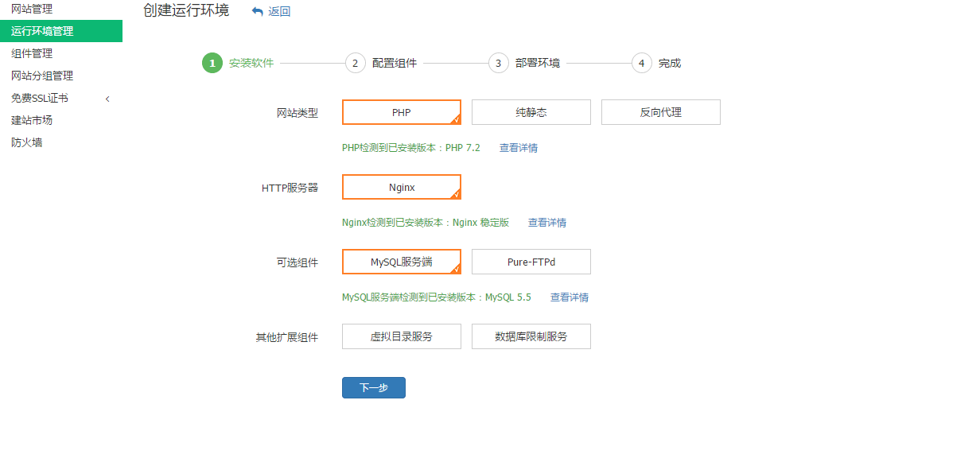The image size is (980, 474).
Task: Choose 反向代理 website type
Action: point(661,112)
